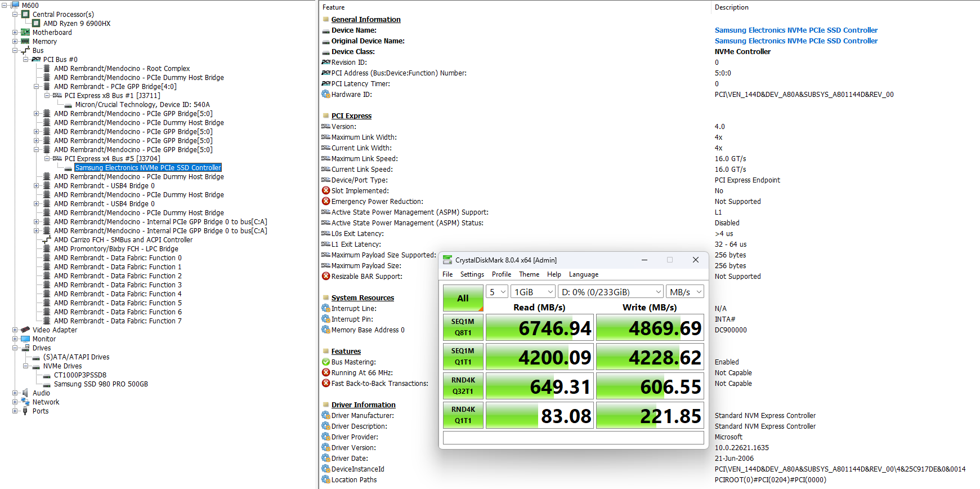
Task: Select PCI Express x4 Bus #5 [J3704]
Action: [112, 158]
